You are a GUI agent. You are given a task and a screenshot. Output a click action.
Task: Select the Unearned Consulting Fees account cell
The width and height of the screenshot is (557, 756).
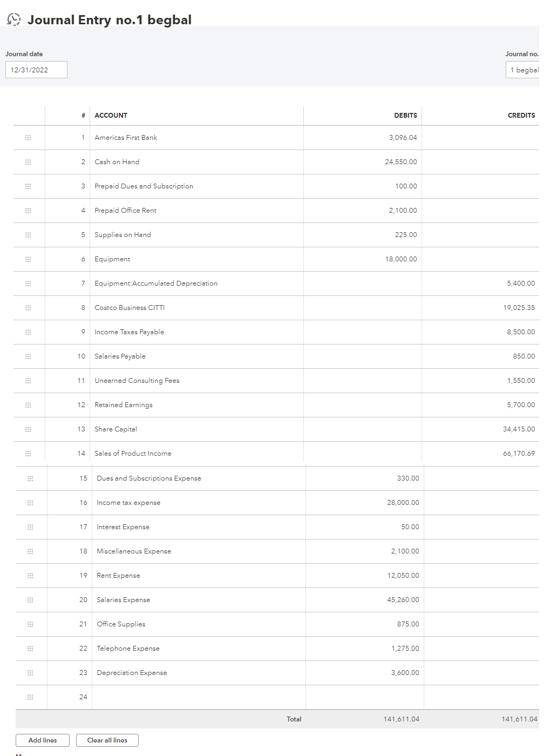point(196,381)
